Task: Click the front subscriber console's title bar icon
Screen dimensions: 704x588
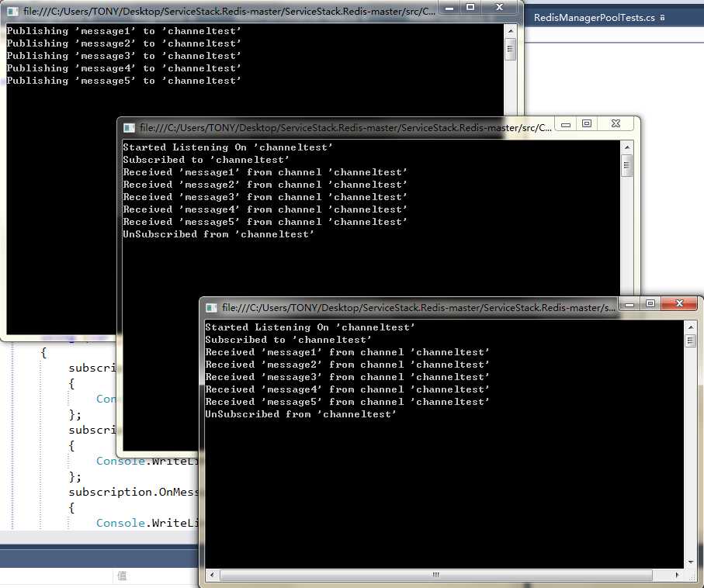Action: point(211,308)
